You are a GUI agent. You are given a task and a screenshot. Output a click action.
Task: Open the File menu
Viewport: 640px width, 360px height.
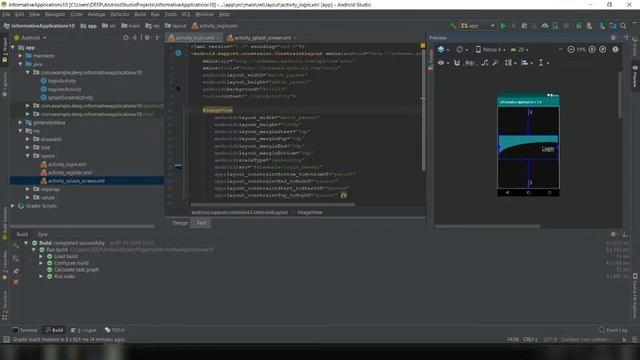click(x=7, y=14)
